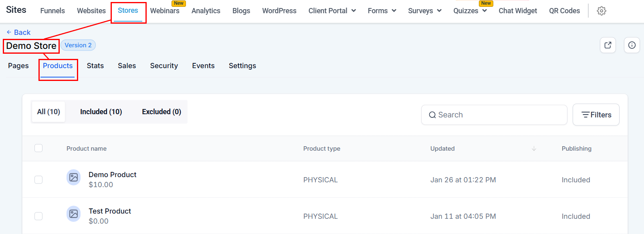The height and width of the screenshot is (234, 644).
Task: Click Included status of Test Product
Action: pyautogui.click(x=576, y=216)
